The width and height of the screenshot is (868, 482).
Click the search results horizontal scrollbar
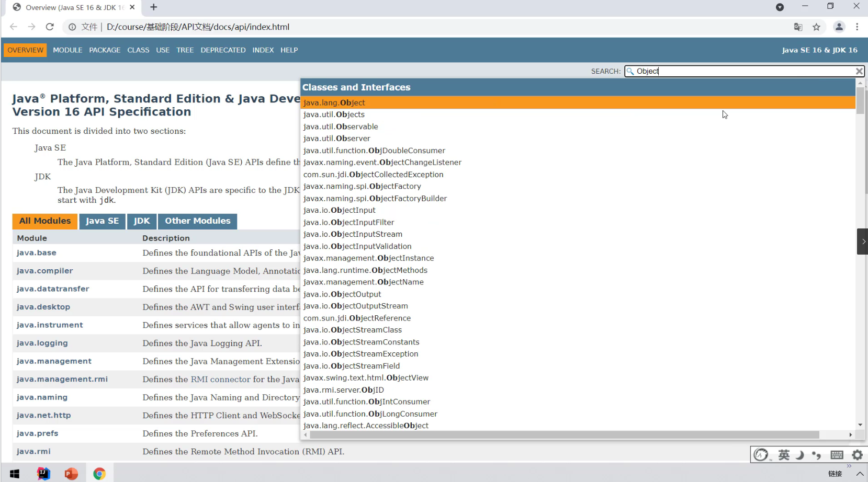pos(564,435)
